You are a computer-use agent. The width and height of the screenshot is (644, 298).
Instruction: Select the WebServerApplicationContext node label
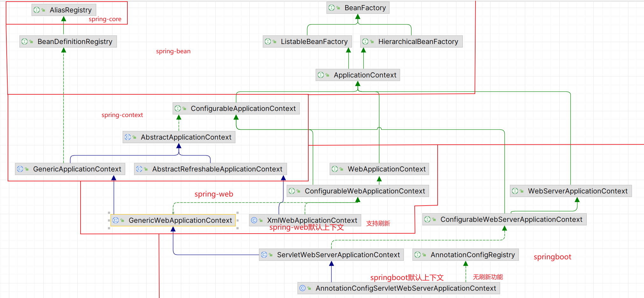578,191
